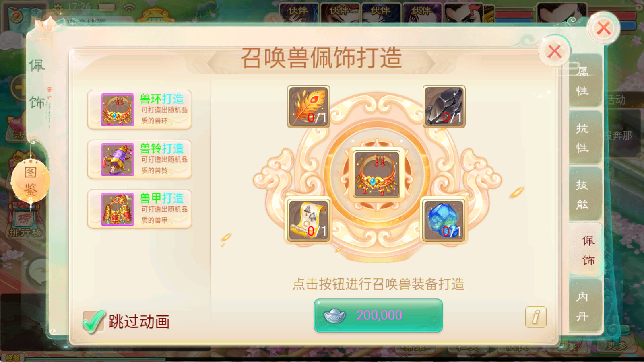Click the 200,000 silver craft button
Image resolution: width=644 pixels, height=362 pixels.
click(x=378, y=315)
